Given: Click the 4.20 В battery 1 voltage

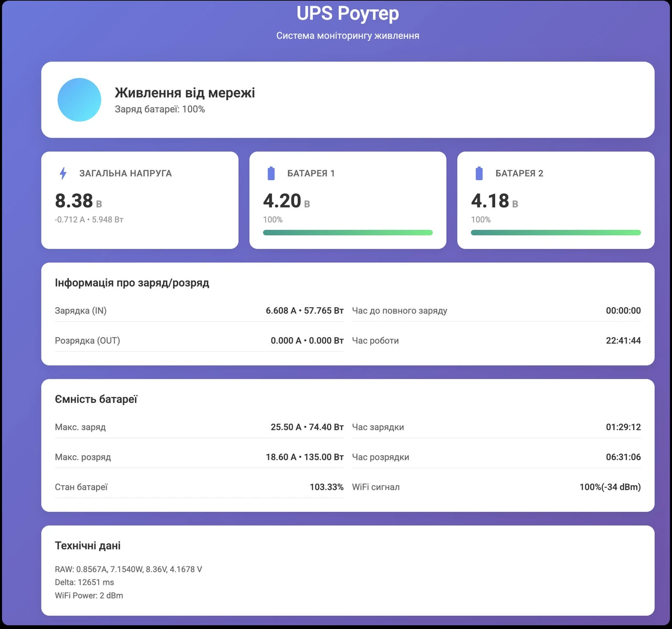Looking at the screenshot, I should click(287, 201).
